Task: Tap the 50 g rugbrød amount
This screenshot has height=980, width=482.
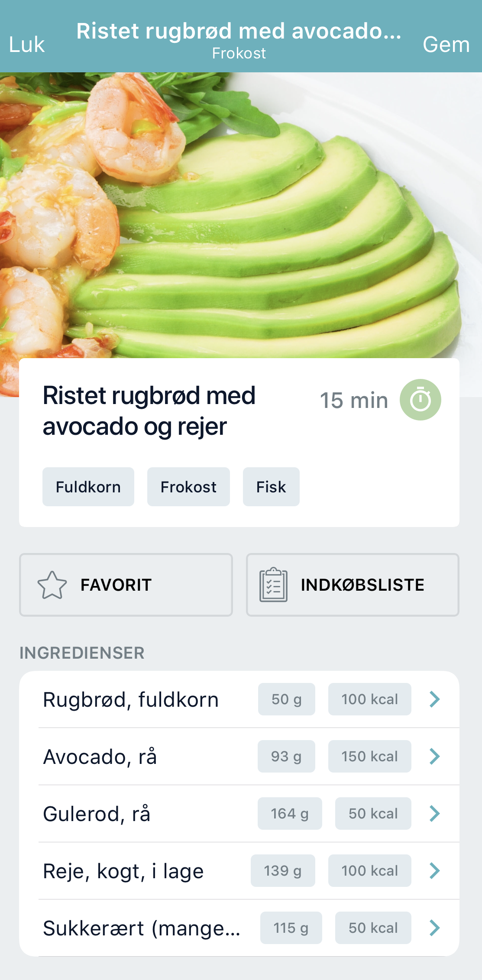Action: click(286, 699)
